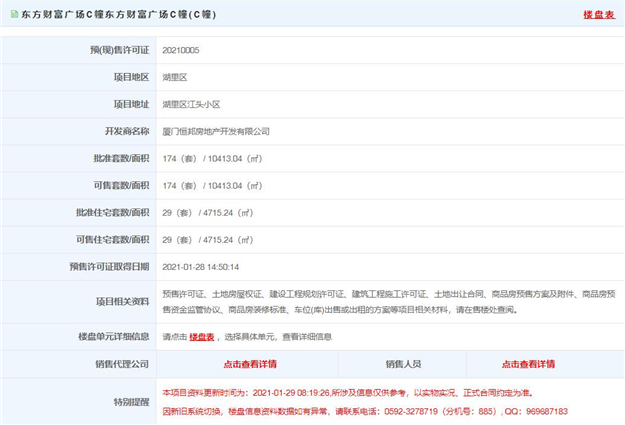This screenshot has width=625, height=425.
Task: Select the date 2021-01-28 14:50:14
Action: tap(200, 267)
